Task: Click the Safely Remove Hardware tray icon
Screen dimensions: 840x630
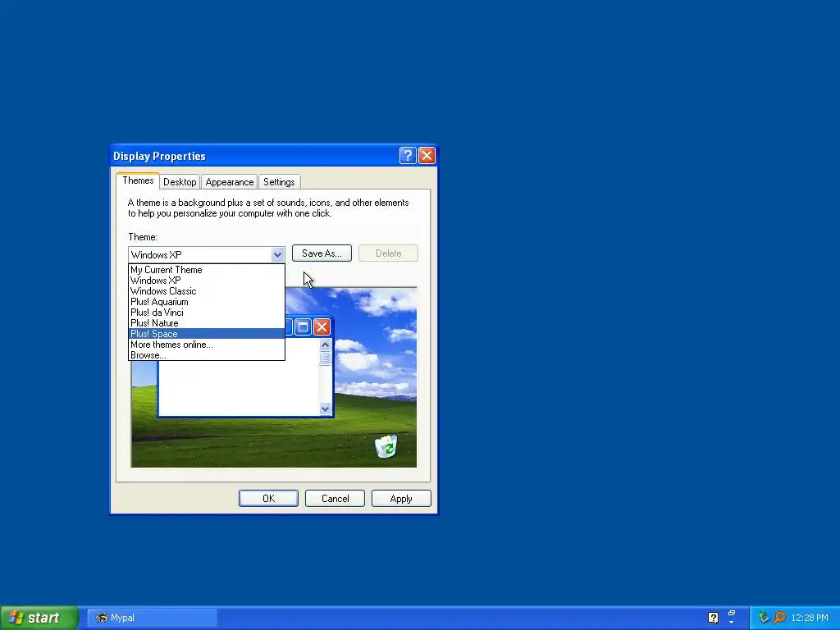Action: click(764, 618)
